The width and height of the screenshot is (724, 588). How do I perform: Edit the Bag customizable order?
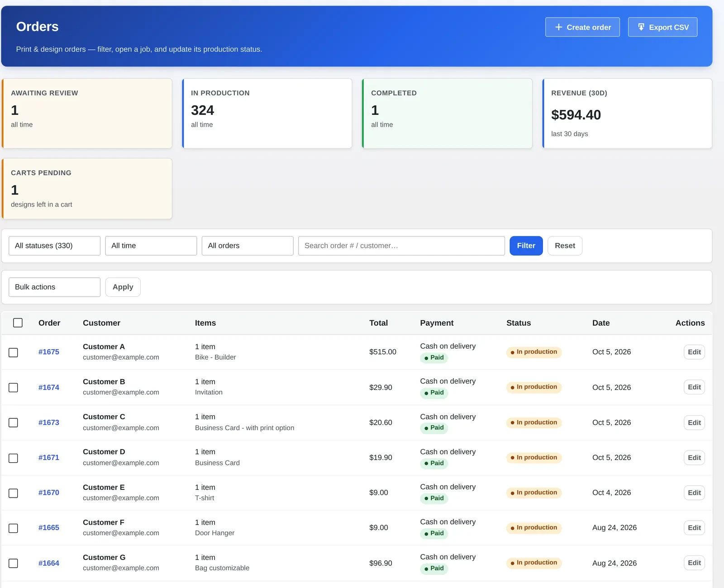tap(694, 563)
